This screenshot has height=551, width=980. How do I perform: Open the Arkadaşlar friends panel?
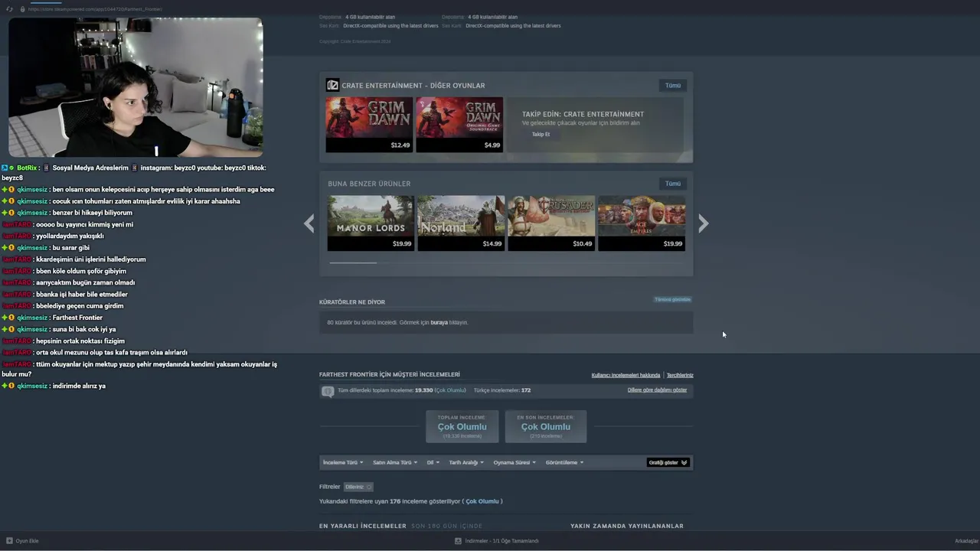click(965, 541)
